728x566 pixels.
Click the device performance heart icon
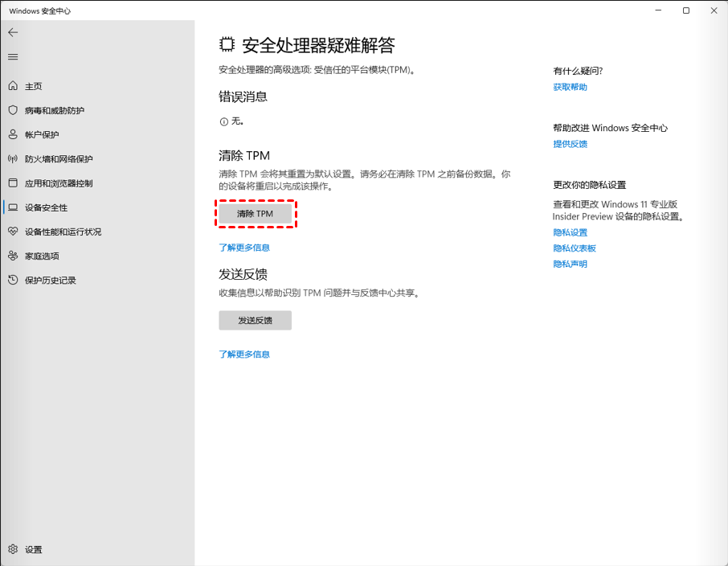[13, 232]
